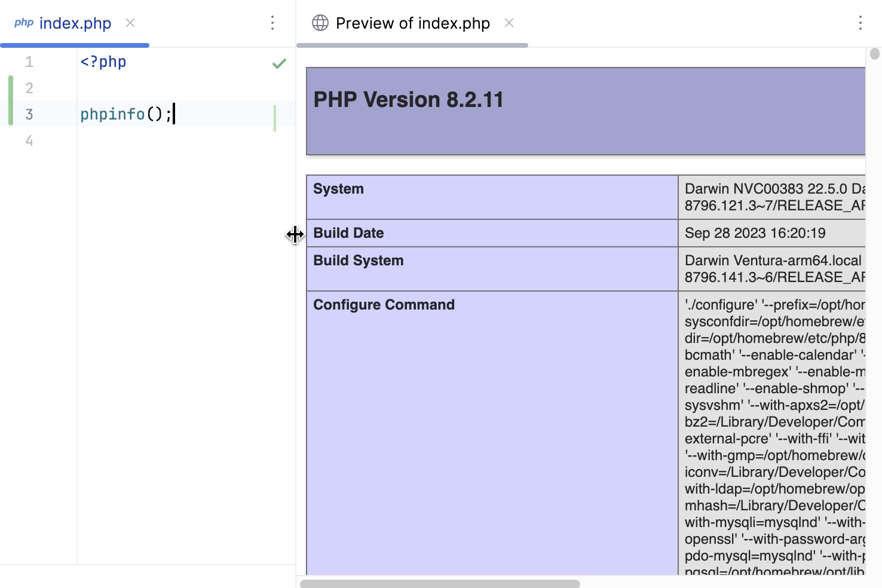Select the index.php editor tab
The image size is (882, 588).
[x=75, y=23]
